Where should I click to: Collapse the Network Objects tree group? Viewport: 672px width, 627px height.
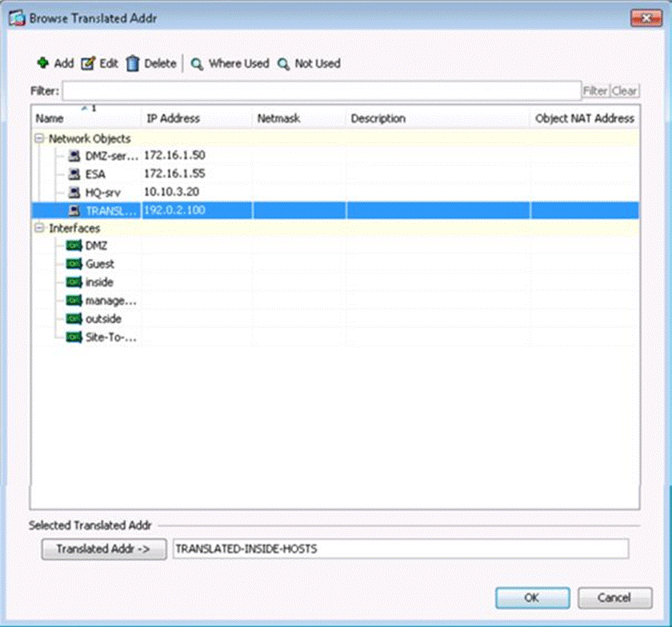[x=38, y=138]
